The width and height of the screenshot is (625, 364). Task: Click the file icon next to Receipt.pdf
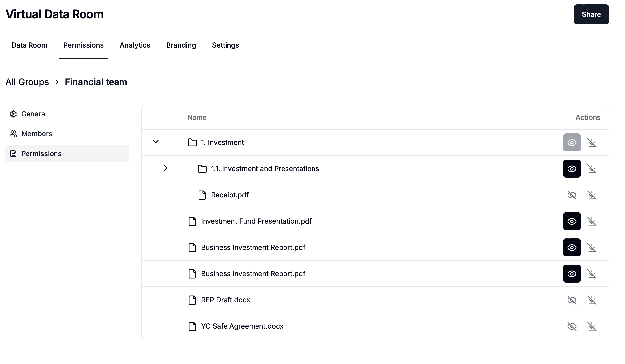pyautogui.click(x=202, y=195)
